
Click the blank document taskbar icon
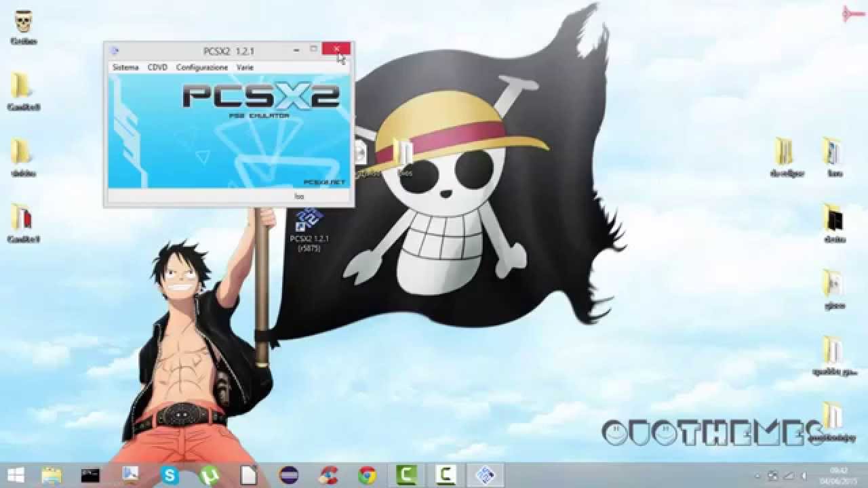tap(249, 475)
